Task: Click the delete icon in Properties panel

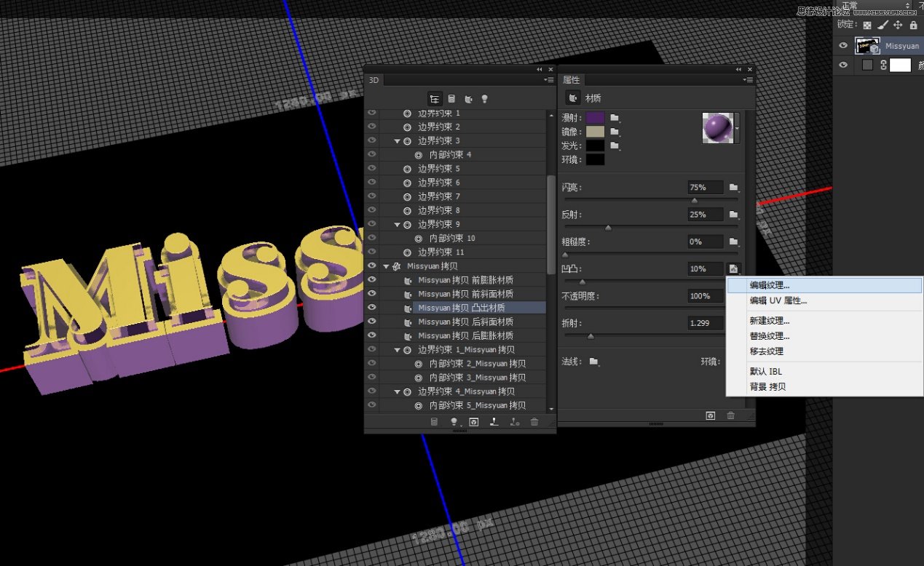Action: pos(730,415)
